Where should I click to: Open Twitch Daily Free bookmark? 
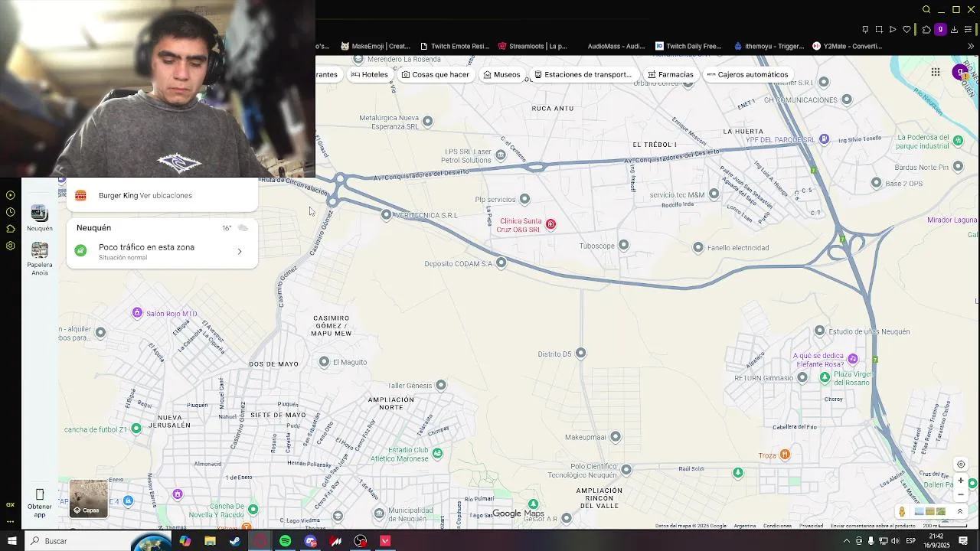[689, 46]
